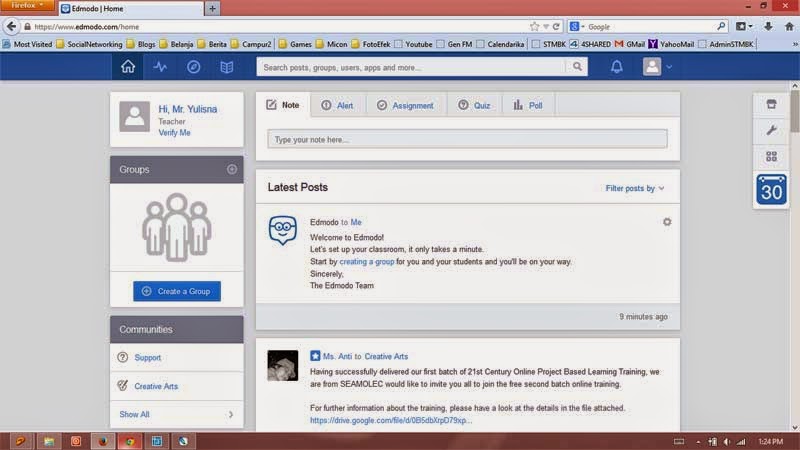Open the Firefox downloads arrow

(768, 27)
